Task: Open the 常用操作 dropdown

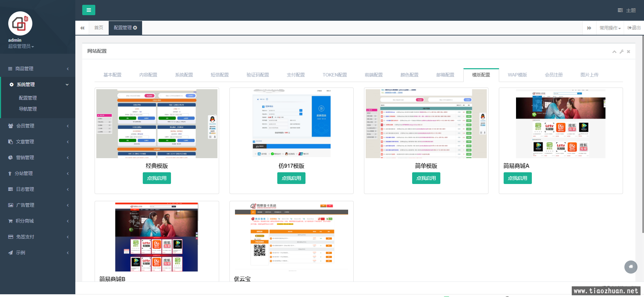Action: tap(610, 28)
